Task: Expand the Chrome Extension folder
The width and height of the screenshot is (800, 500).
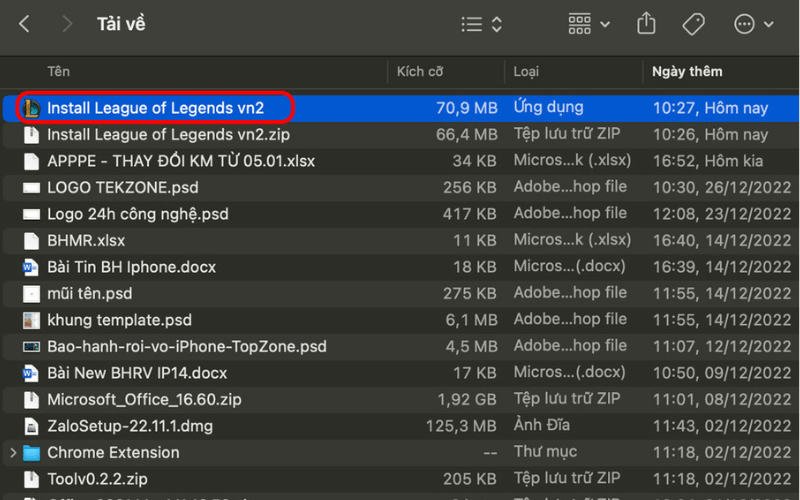Action: (x=13, y=453)
